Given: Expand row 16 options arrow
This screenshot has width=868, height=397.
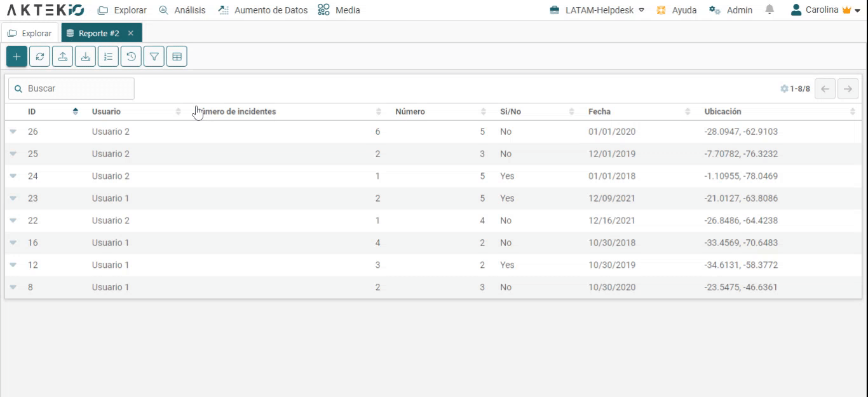Looking at the screenshot, I should tap(13, 243).
